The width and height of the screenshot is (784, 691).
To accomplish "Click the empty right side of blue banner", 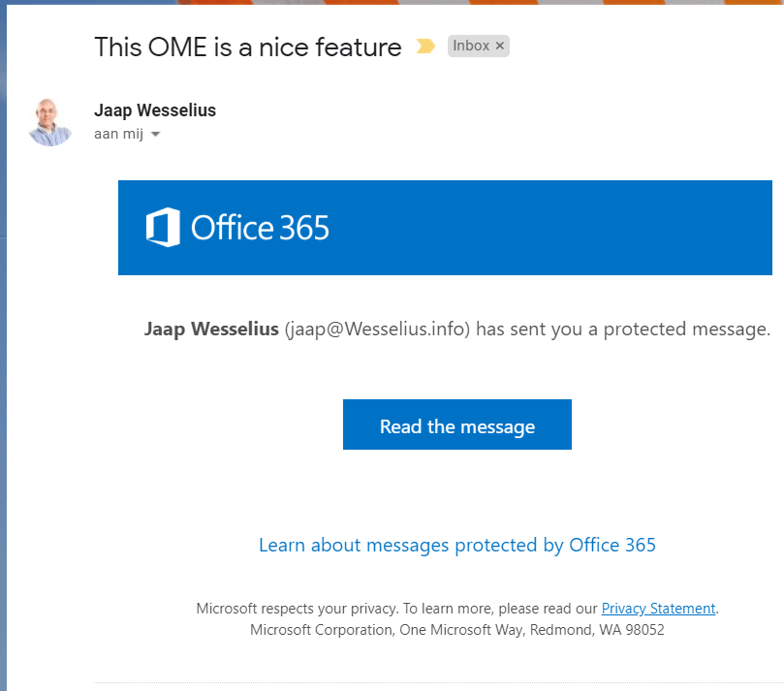I will point(581,228).
